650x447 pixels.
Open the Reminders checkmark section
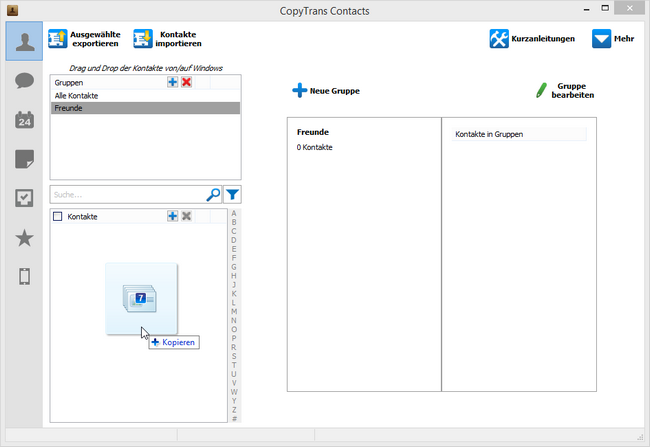[x=24, y=198]
